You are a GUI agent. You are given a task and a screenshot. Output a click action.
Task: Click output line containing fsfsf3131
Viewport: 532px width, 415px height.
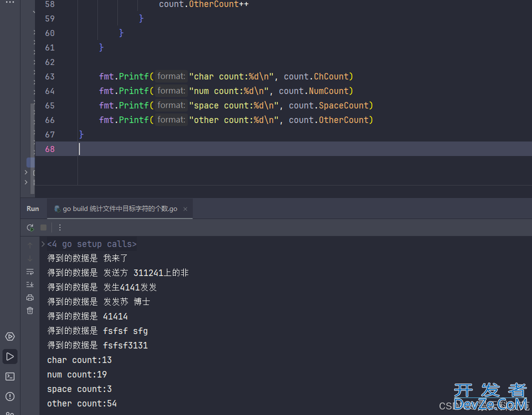pos(97,345)
